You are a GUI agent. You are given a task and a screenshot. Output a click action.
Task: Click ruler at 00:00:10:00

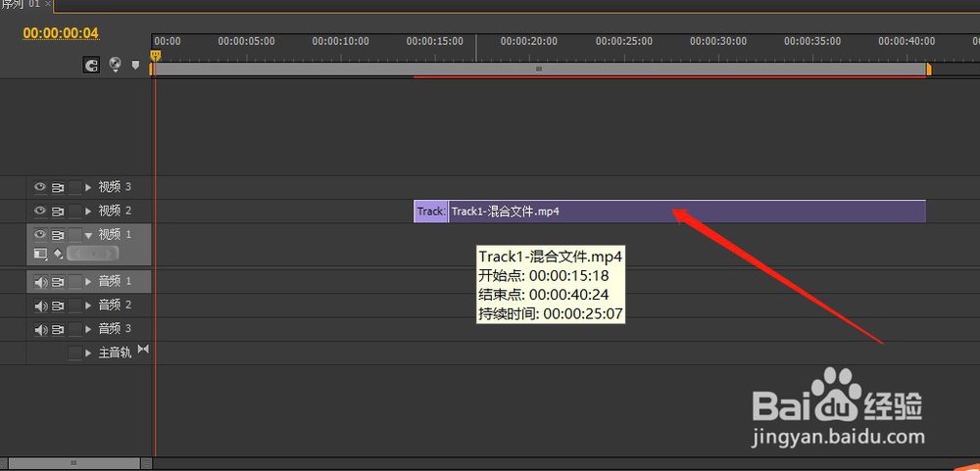(x=341, y=41)
